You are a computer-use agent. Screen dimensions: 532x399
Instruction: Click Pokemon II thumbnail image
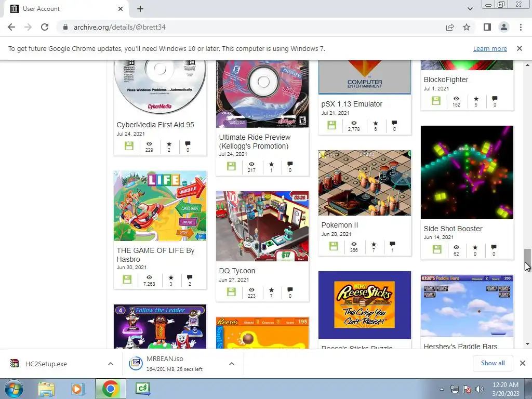(365, 183)
